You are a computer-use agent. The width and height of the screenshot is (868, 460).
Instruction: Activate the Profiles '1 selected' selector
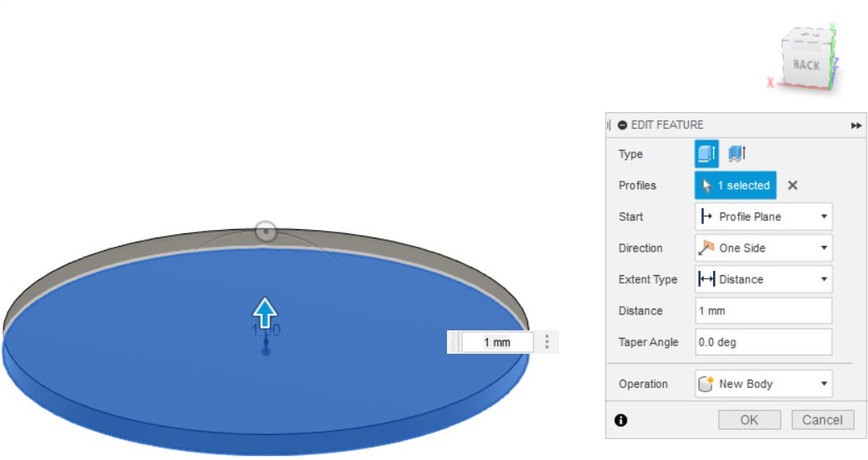(736, 186)
